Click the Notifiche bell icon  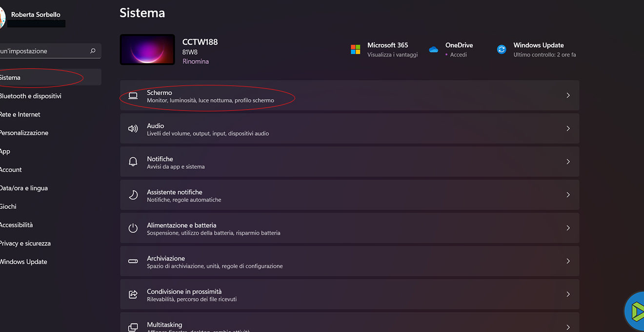pos(133,162)
